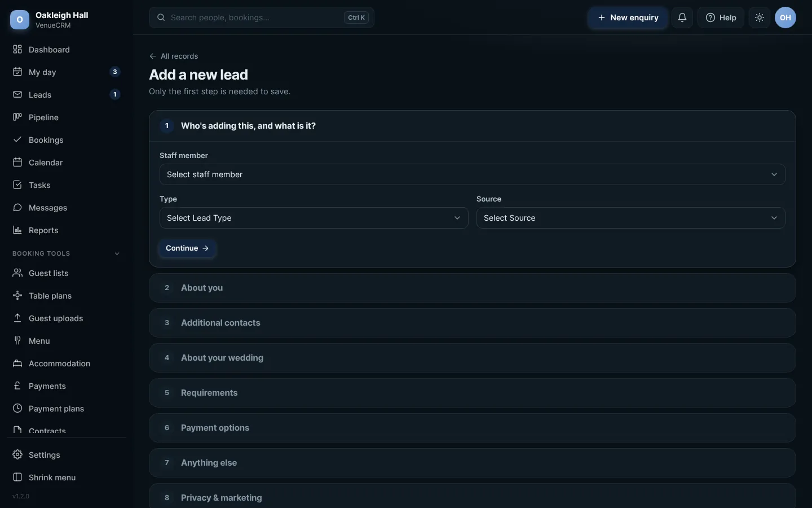Image resolution: width=812 pixels, height=508 pixels.
Task: Open the Staff member dropdown
Action: pyautogui.click(x=473, y=174)
